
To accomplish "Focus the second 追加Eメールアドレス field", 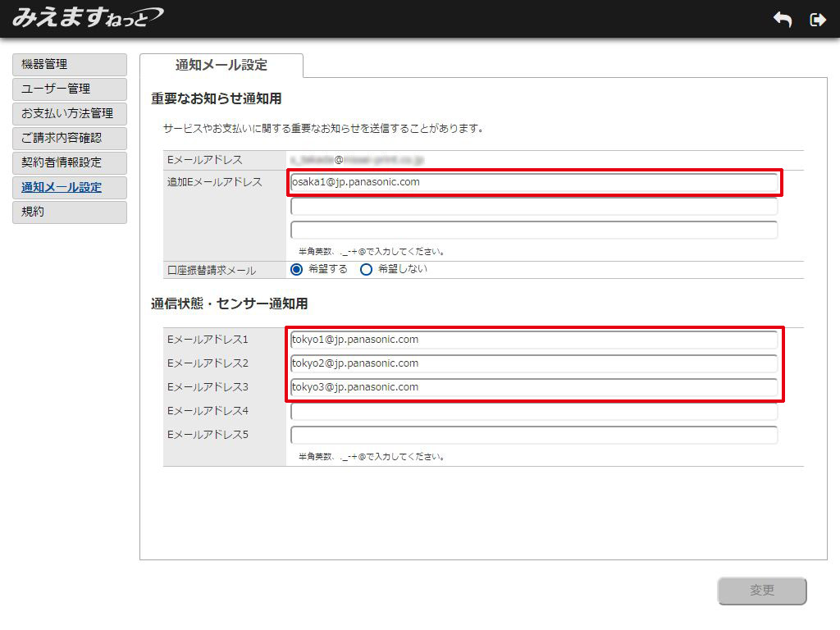I will click(x=533, y=206).
